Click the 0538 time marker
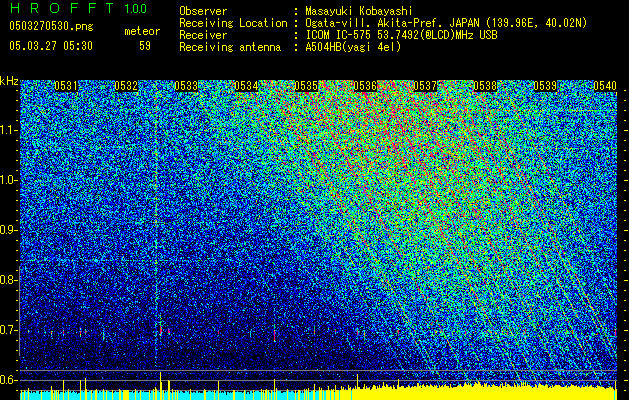 [x=485, y=86]
